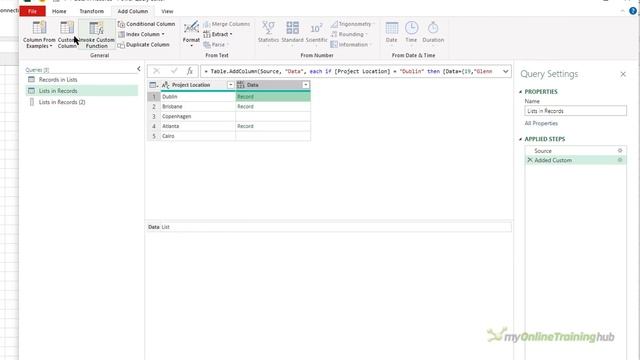Screen dimensions: 640x360
Task: Open the Trigonometry menu
Action: [352, 24]
